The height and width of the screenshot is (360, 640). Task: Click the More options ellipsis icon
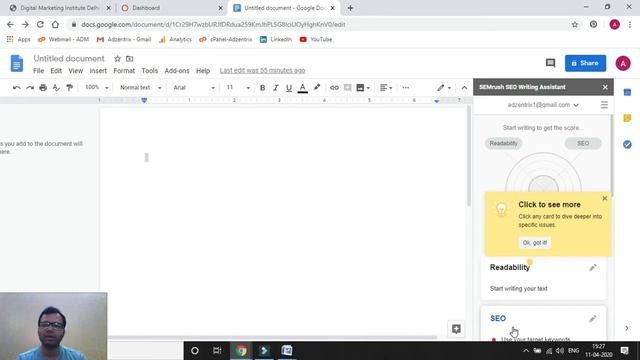point(405,87)
